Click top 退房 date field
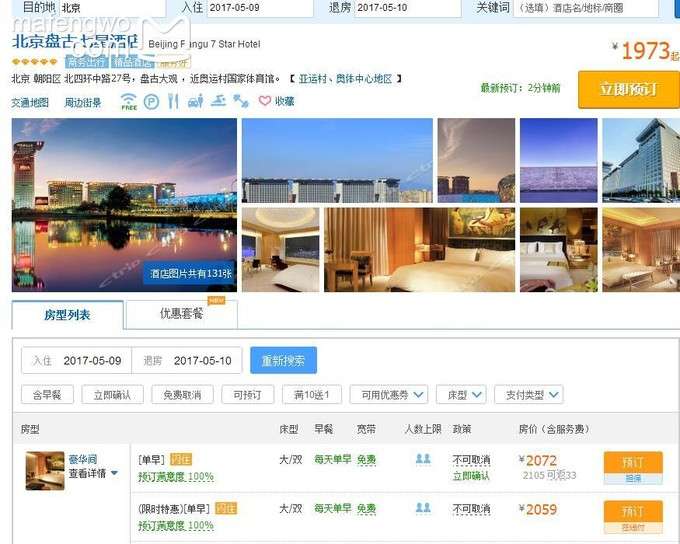The width and height of the screenshot is (680, 544). [x=408, y=7]
